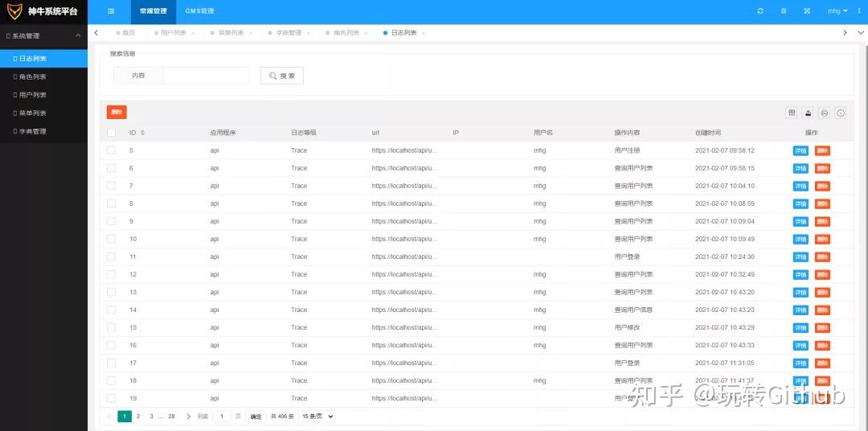Open the 用户列表 tab
Screen dimensions: 868x431
(171, 33)
